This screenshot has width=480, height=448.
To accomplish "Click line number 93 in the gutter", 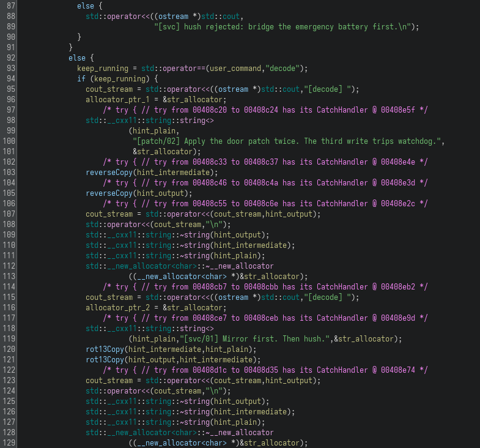I will click(x=11, y=68).
